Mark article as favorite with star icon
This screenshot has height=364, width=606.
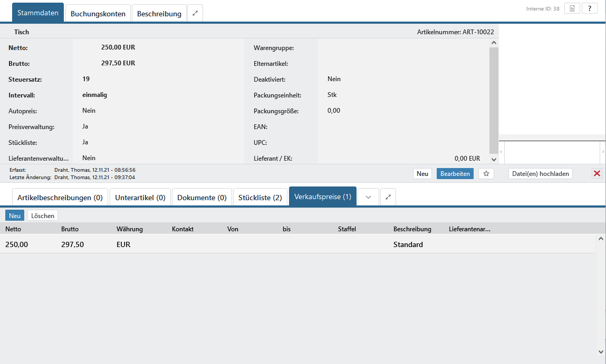pos(486,173)
